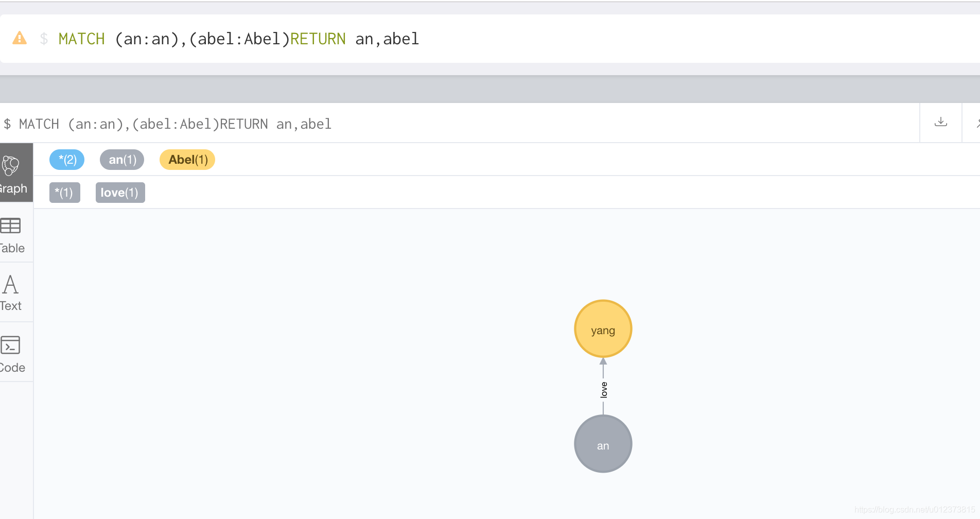Download the result via the export icon
The height and width of the screenshot is (519, 980).
click(941, 123)
